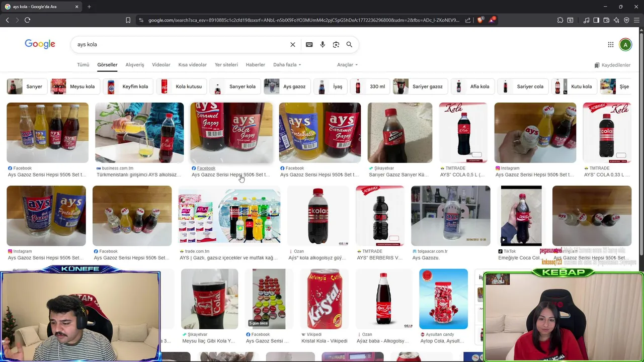
Task: Select the Görseller tab
Action: [107, 65]
